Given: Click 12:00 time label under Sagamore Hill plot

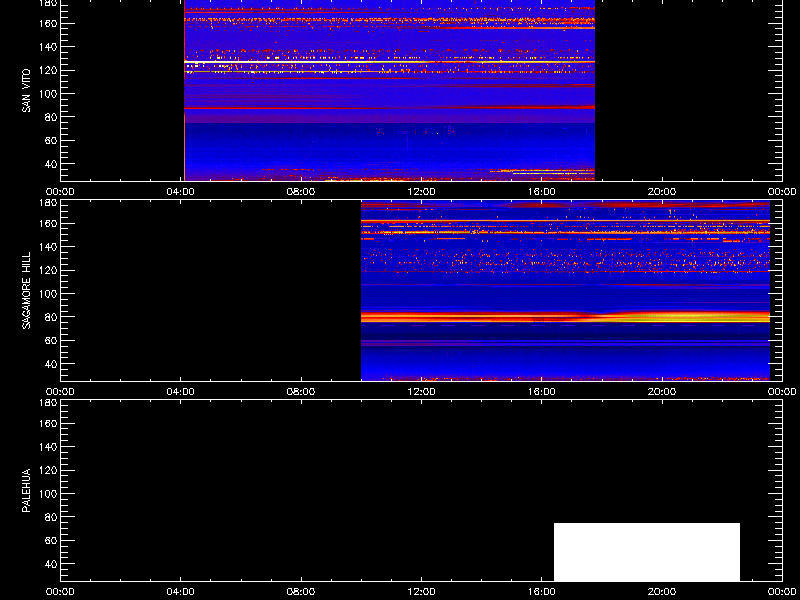Looking at the screenshot, I should (x=421, y=392).
